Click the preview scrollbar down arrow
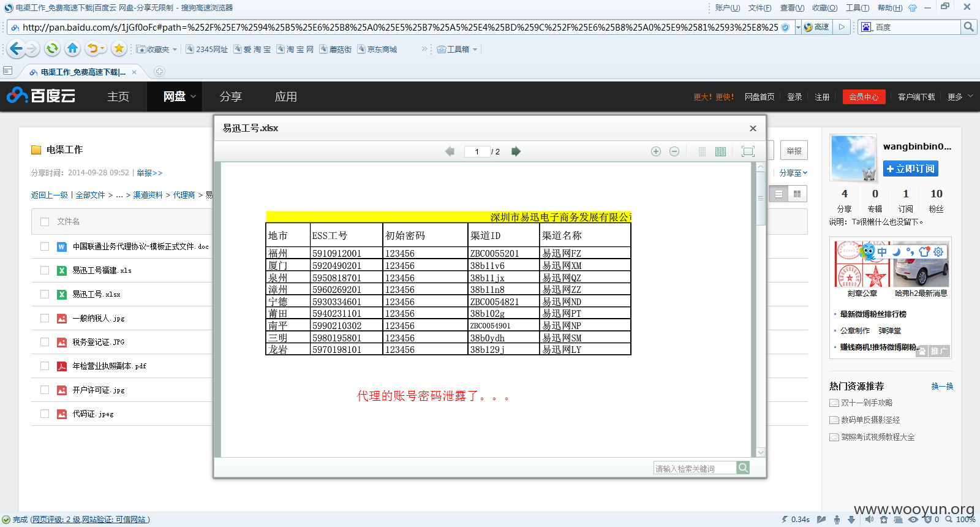Image resolution: width=980 pixels, height=527 pixels. pyautogui.click(x=760, y=452)
